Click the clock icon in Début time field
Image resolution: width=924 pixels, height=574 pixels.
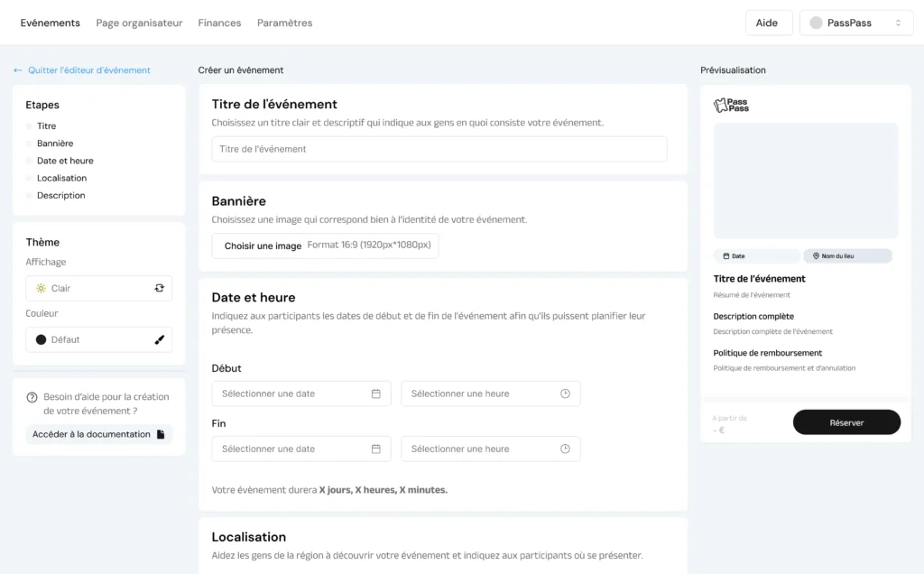pyautogui.click(x=566, y=393)
